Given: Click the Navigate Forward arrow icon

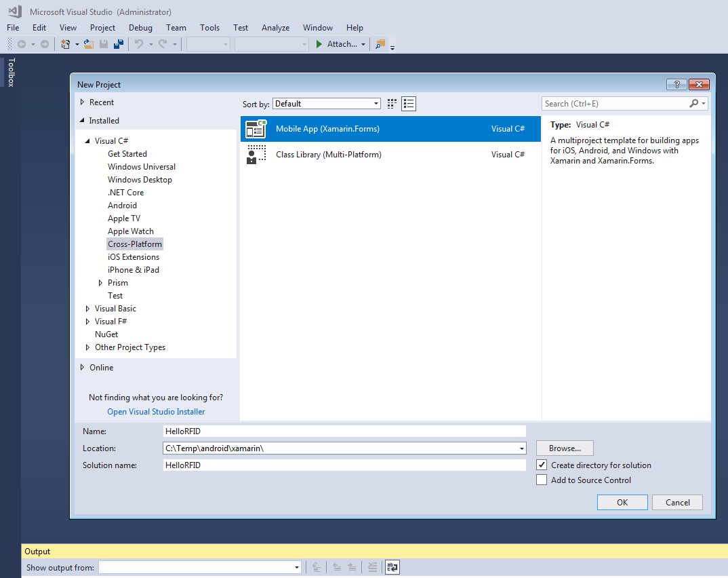Looking at the screenshot, I should coord(45,44).
